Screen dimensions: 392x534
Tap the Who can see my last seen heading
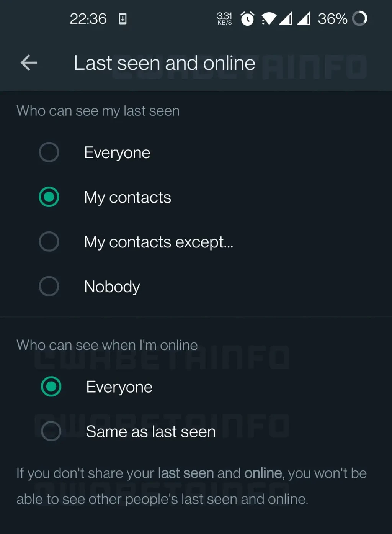coord(98,111)
